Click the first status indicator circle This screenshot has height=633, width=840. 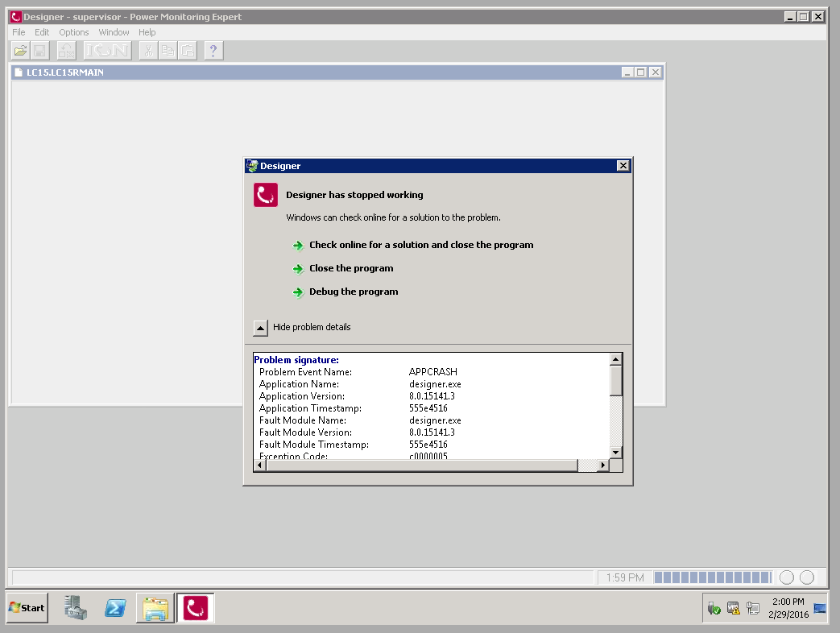786,577
